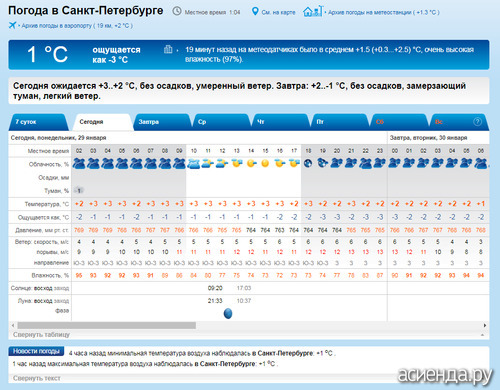Open the Чт forecast tab
Image resolution: width=500 pixels, height=390 pixels.
coord(280,122)
